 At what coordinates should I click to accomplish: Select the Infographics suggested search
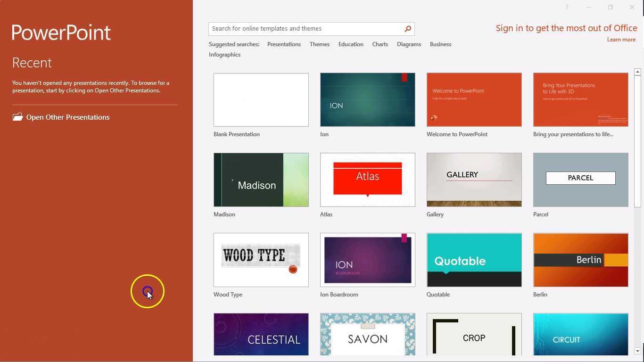[224, 55]
